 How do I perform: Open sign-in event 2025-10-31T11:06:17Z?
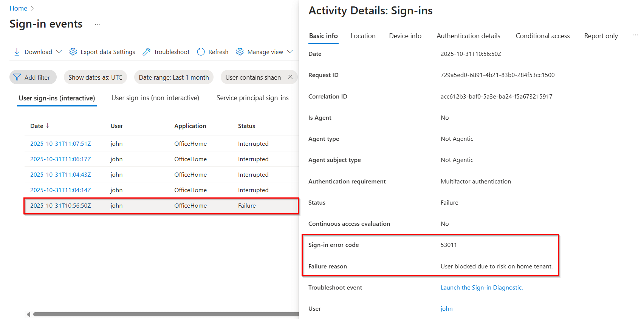click(60, 159)
